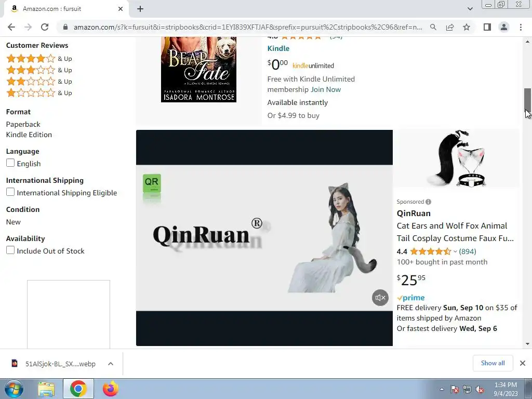
Task: Click the QinRuan video advertisement
Action: [x=264, y=238]
